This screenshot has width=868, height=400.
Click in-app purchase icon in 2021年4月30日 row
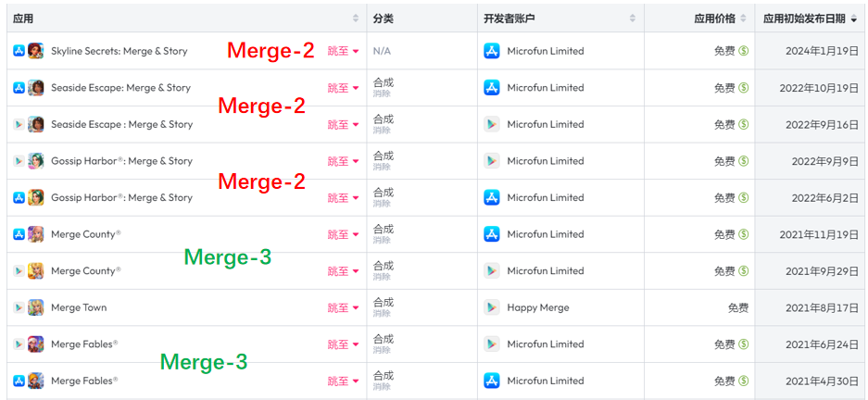(x=744, y=381)
